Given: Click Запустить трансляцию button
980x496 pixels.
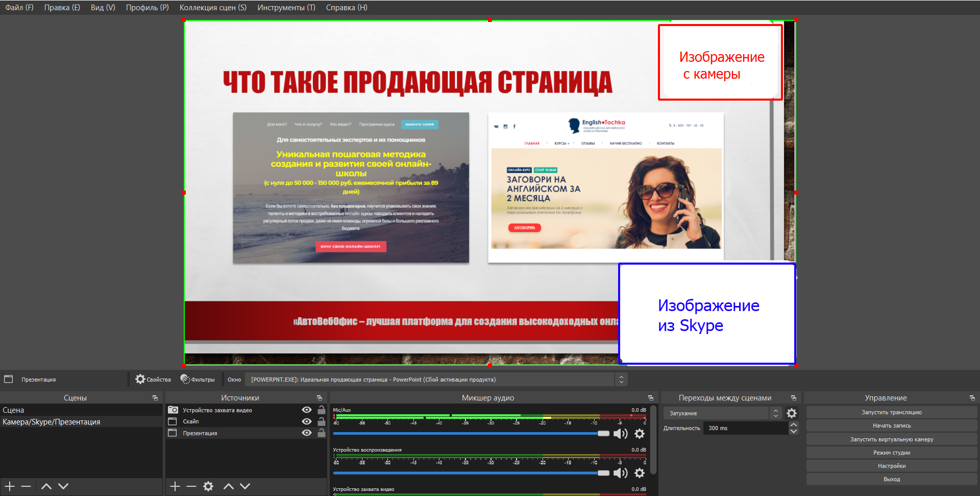Looking at the screenshot, I should point(892,412).
